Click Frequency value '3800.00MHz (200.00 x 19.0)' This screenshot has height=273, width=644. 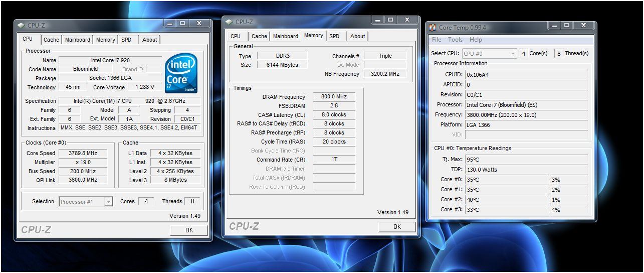(526, 115)
